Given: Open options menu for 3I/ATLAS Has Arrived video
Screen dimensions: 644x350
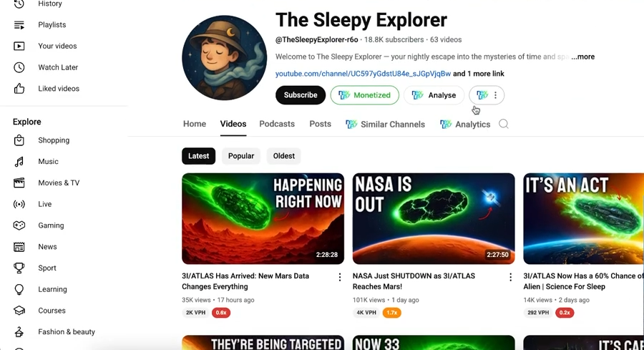Looking at the screenshot, I should [x=340, y=277].
